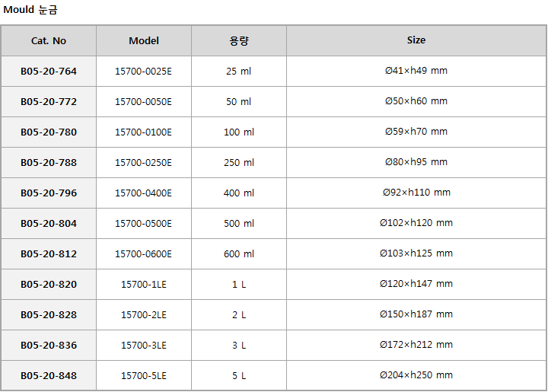This screenshot has width=548, height=392.
Task: Select model 15700-5LE
Action: pos(144,375)
